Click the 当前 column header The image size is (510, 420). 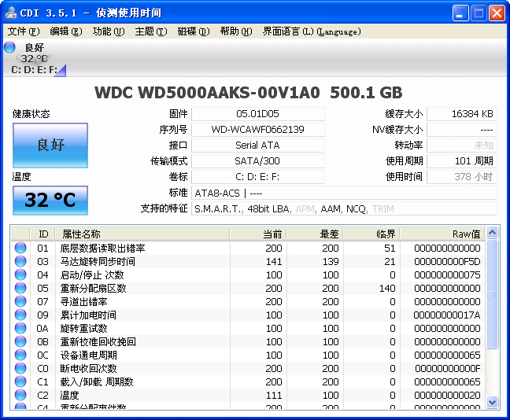point(258,234)
